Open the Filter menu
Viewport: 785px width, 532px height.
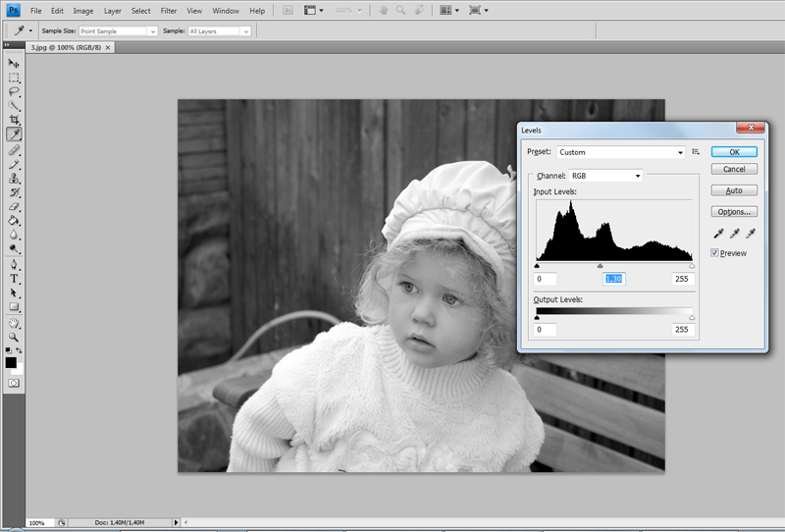click(169, 11)
